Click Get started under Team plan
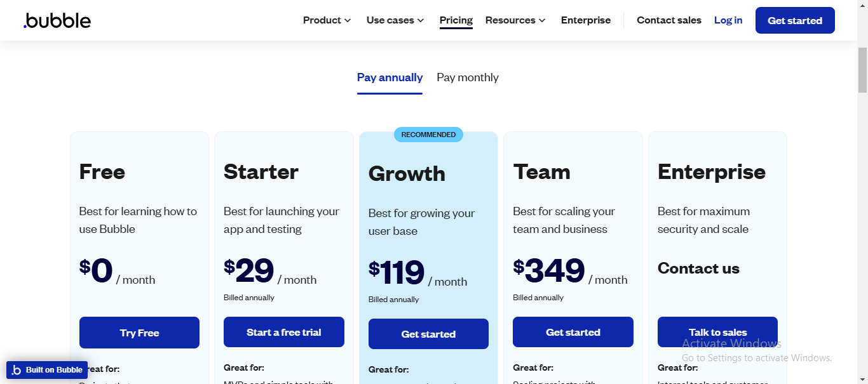This screenshot has width=868, height=384. [x=573, y=332]
